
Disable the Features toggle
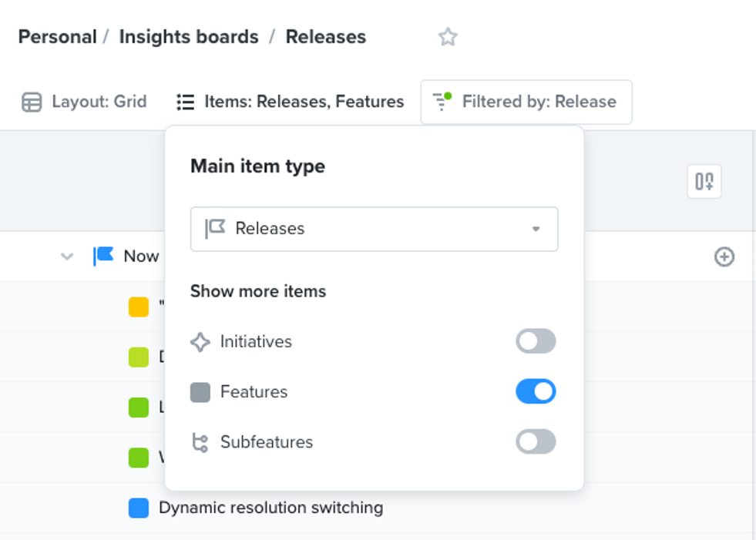[x=536, y=391]
